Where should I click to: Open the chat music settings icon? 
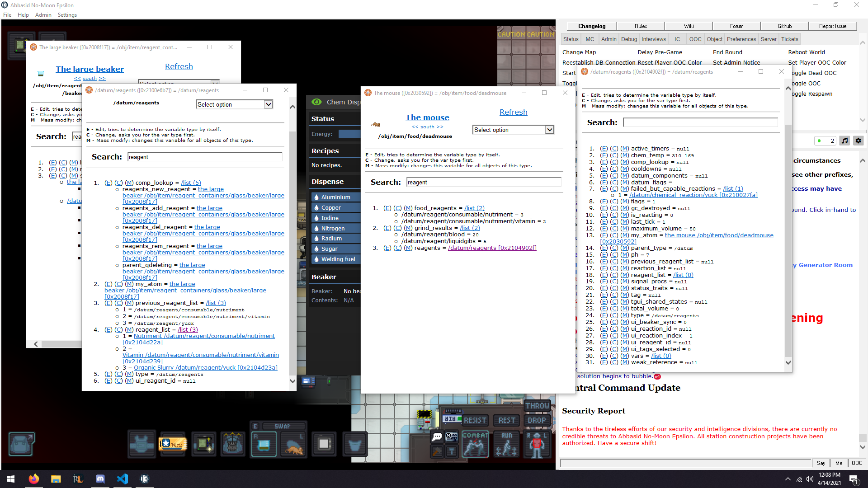pyautogui.click(x=844, y=141)
